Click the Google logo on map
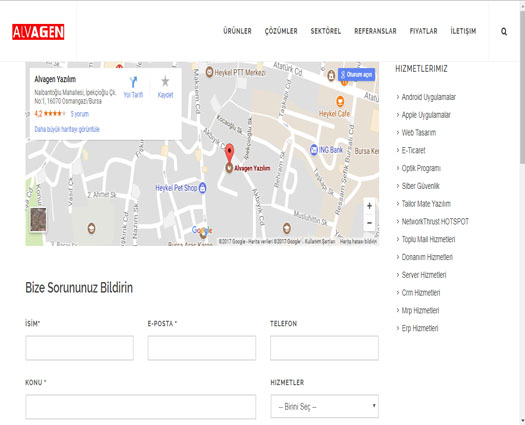525x425 pixels. pyautogui.click(x=202, y=230)
